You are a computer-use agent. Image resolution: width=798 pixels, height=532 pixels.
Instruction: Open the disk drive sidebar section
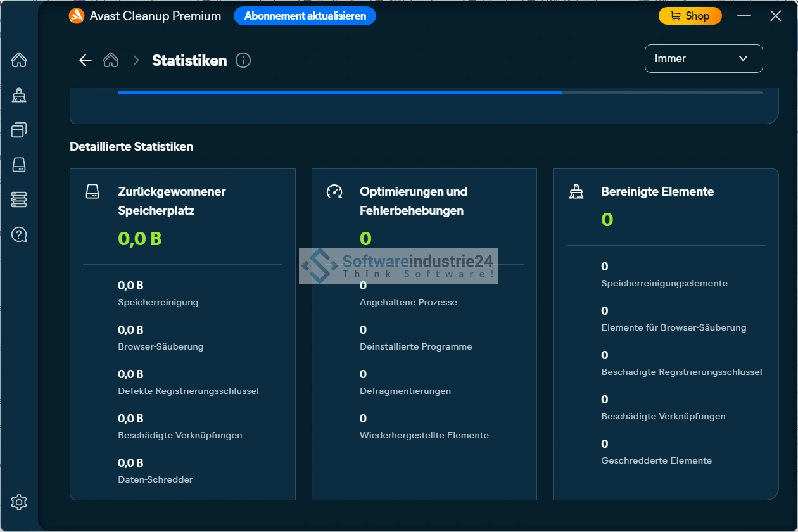(x=19, y=165)
